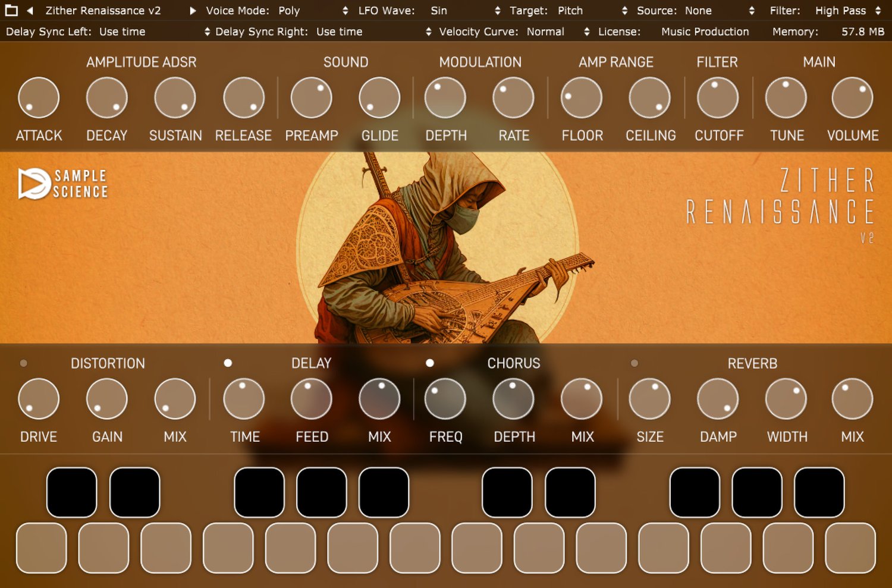Image resolution: width=892 pixels, height=588 pixels.
Task: Click the main Volume knob
Action: pyautogui.click(x=853, y=98)
